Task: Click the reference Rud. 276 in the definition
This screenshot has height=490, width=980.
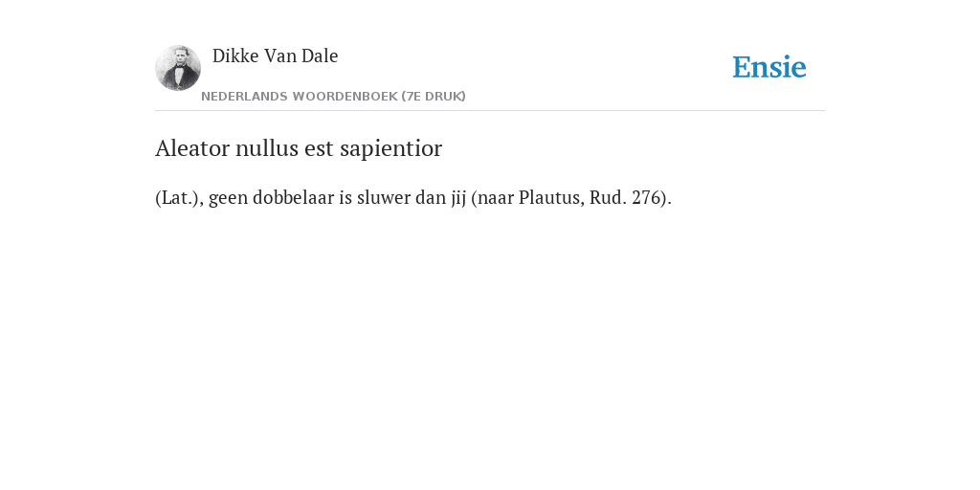Action: (626, 197)
